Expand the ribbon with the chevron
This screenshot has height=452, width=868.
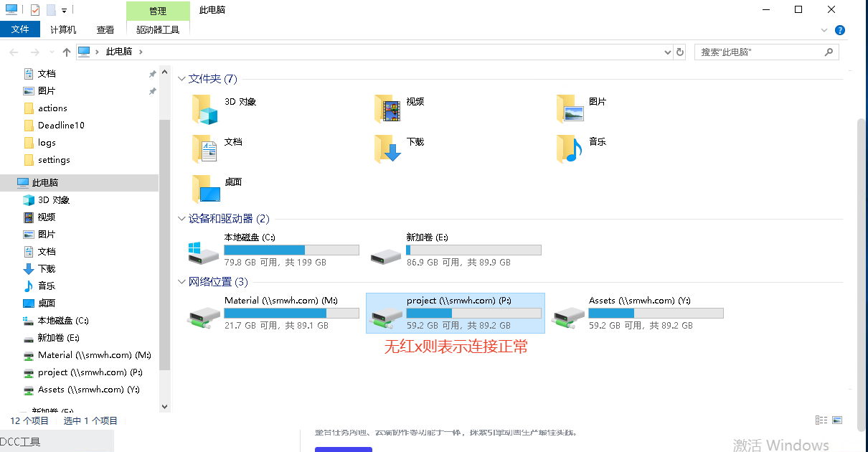tap(824, 30)
